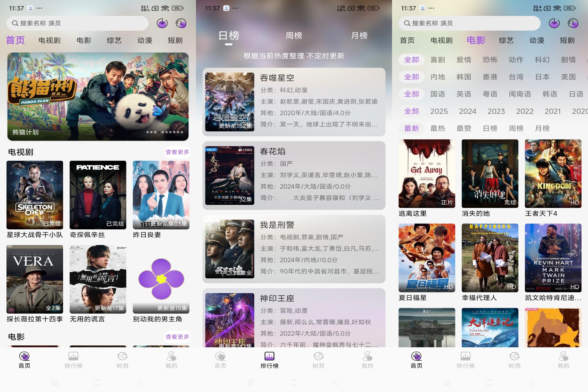Expand 全部 region filter options

[410, 77]
